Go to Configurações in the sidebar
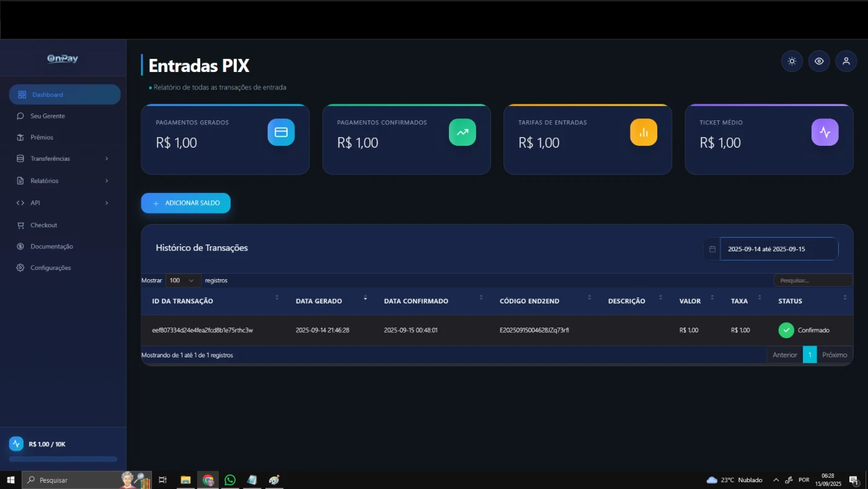This screenshot has height=489, width=868. (x=51, y=268)
